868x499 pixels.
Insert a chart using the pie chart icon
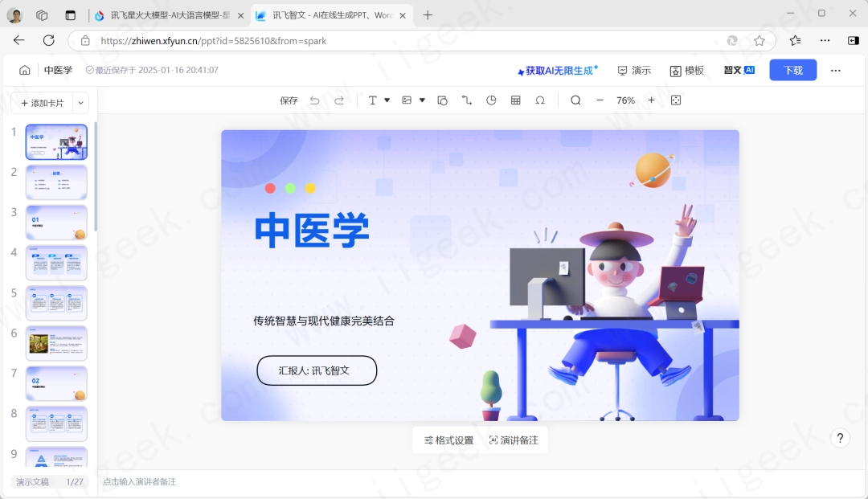(x=490, y=100)
